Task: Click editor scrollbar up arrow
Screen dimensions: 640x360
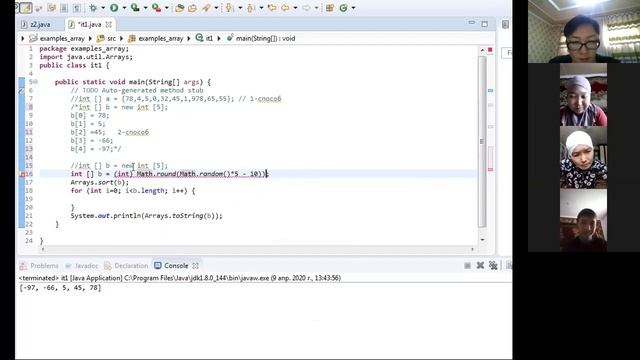Action: [x=482, y=50]
